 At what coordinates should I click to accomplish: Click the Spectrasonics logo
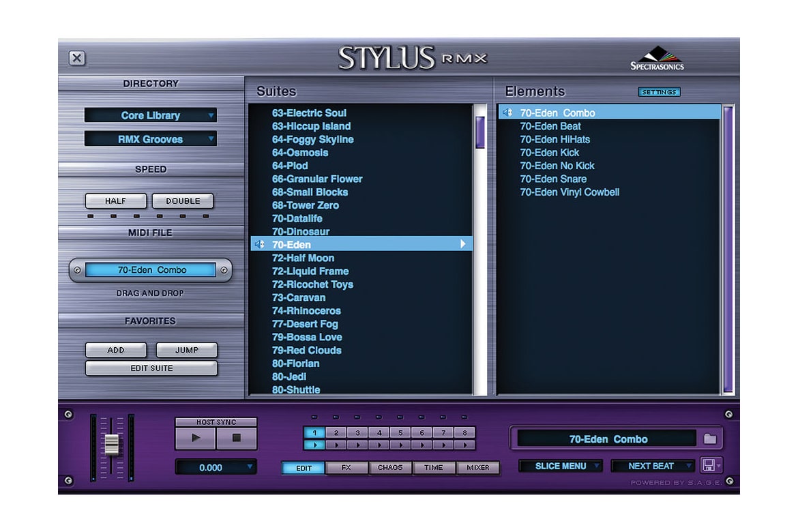coord(657,59)
